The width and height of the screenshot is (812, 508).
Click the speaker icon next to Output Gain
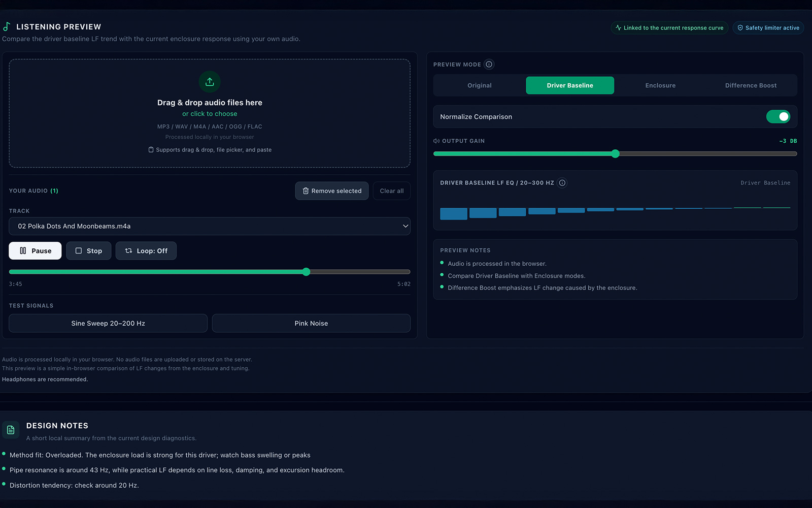tap(436, 141)
